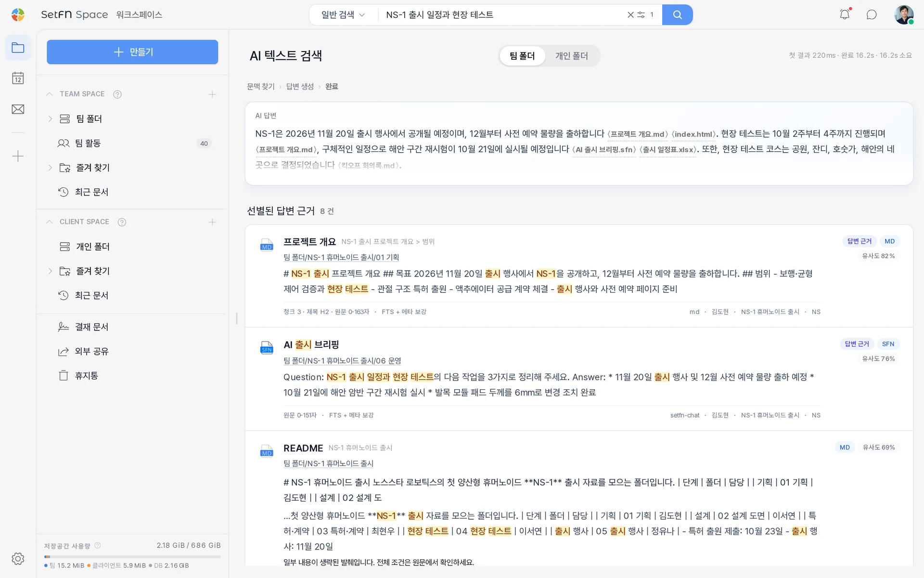This screenshot has height=578, width=924.
Task: Collapse the CLIENT SPACE section
Action: 49,222
